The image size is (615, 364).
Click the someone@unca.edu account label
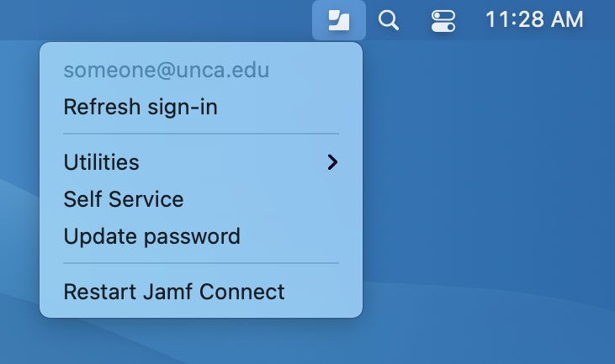[167, 70]
